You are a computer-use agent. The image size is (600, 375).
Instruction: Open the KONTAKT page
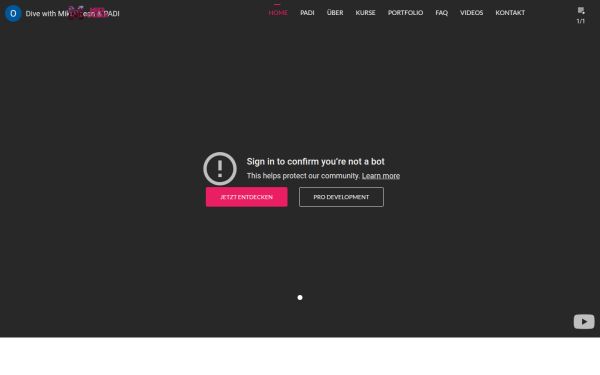[510, 13]
